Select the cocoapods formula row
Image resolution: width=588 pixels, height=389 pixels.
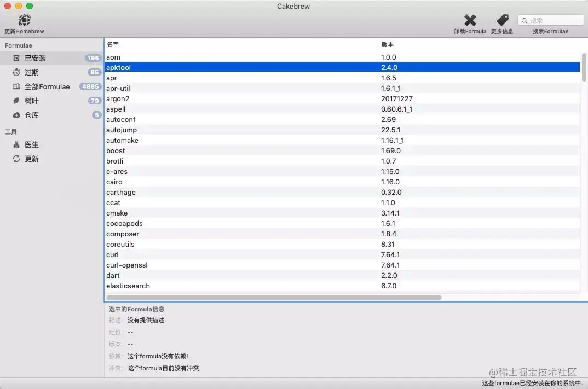(x=342, y=223)
